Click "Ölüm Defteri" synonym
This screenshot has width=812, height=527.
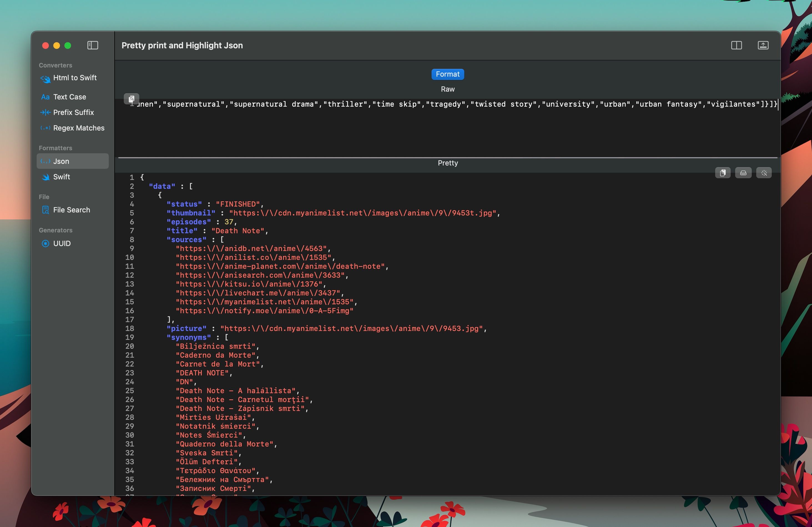click(x=206, y=461)
